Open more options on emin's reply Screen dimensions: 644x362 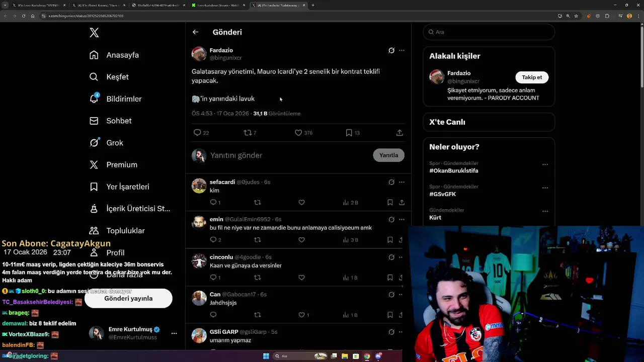click(x=401, y=219)
